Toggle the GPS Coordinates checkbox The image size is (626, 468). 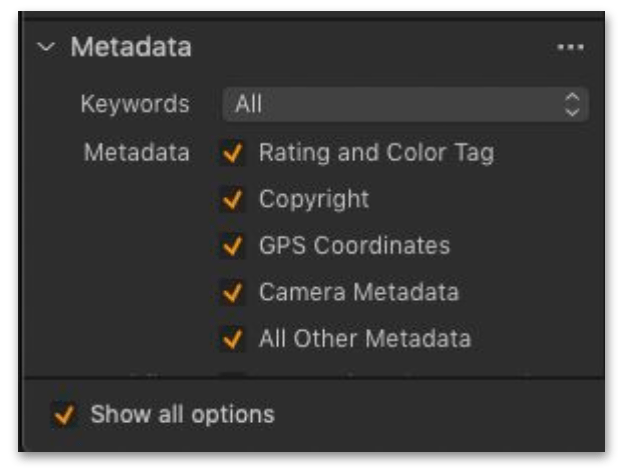click(x=233, y=246)
